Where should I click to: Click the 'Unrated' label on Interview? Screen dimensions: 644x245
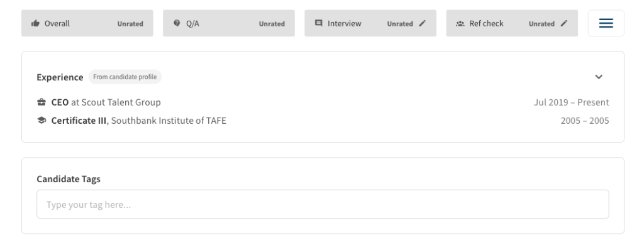[x=400, y=24]
